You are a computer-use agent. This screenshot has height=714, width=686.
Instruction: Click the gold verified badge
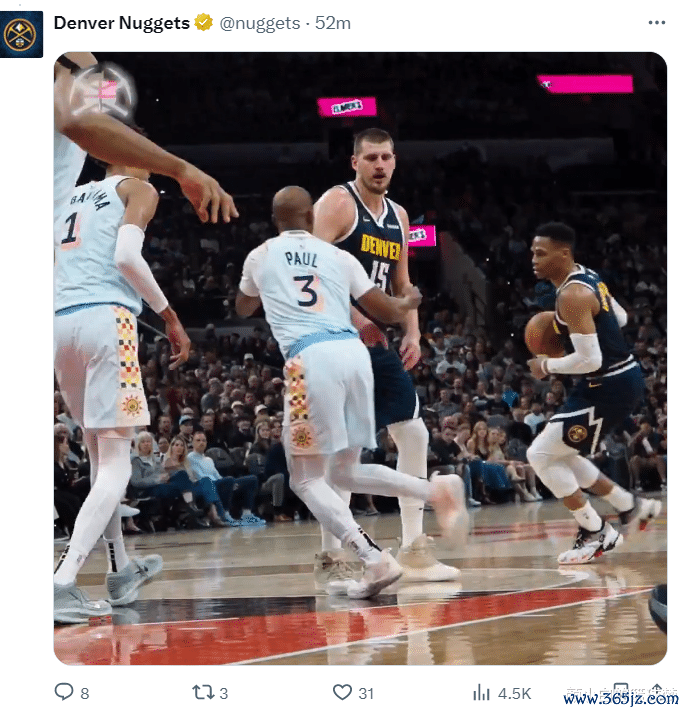click(203, 22)
